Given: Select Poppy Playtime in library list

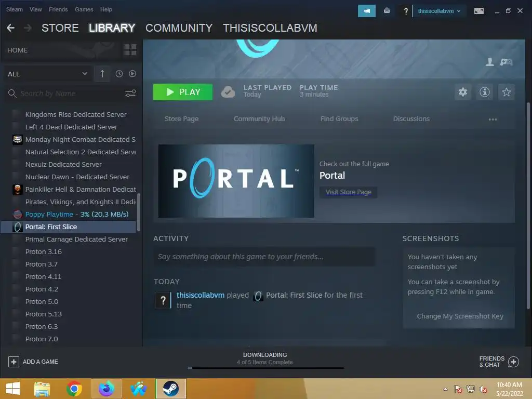Looking at the screenshot, I should click(69, 215).
